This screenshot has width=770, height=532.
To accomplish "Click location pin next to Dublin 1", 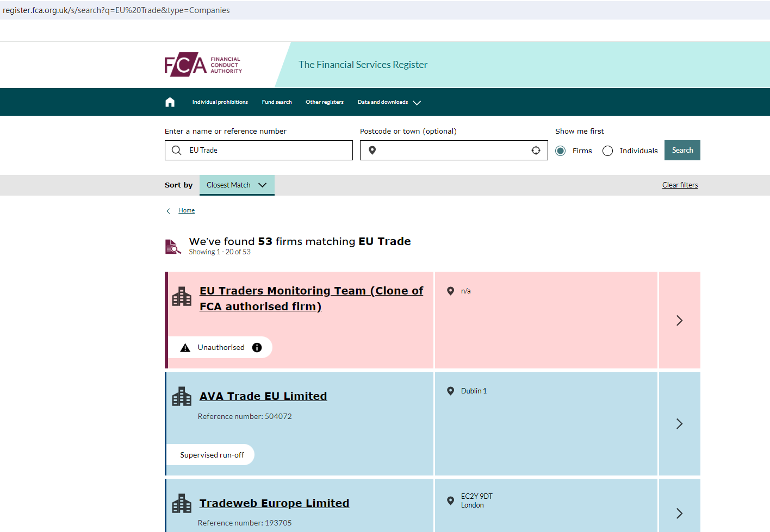I will 450,391.
